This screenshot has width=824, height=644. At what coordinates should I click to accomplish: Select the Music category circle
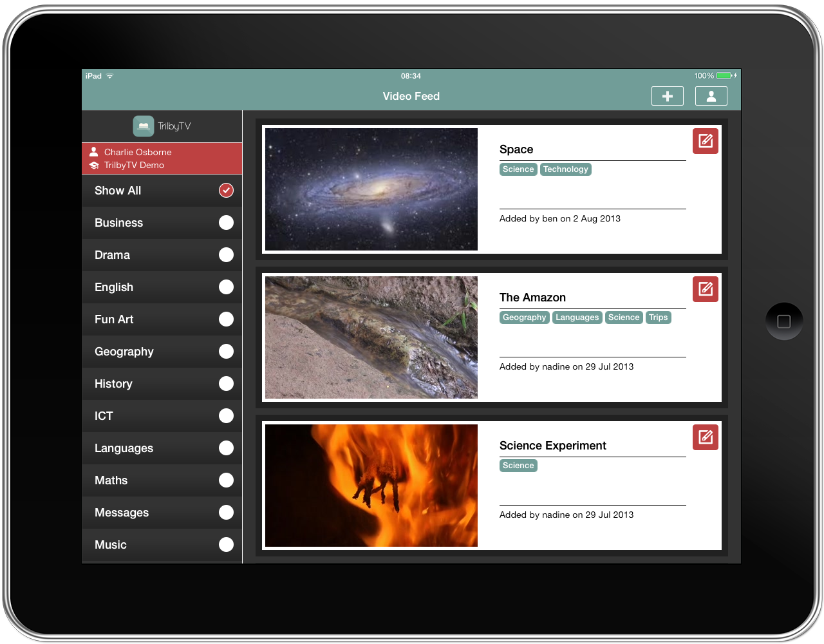(x=226, y=545)
